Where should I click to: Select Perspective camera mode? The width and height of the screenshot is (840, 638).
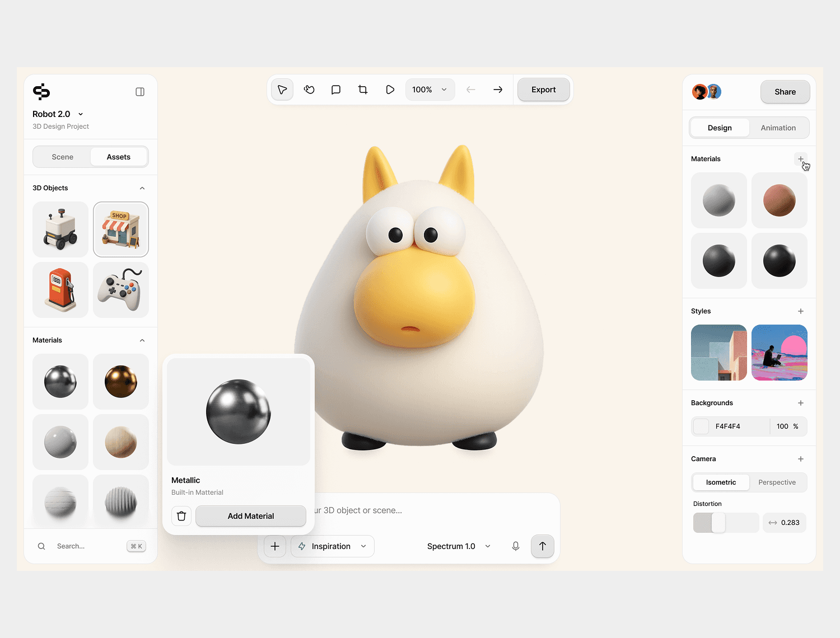(777, 482)
